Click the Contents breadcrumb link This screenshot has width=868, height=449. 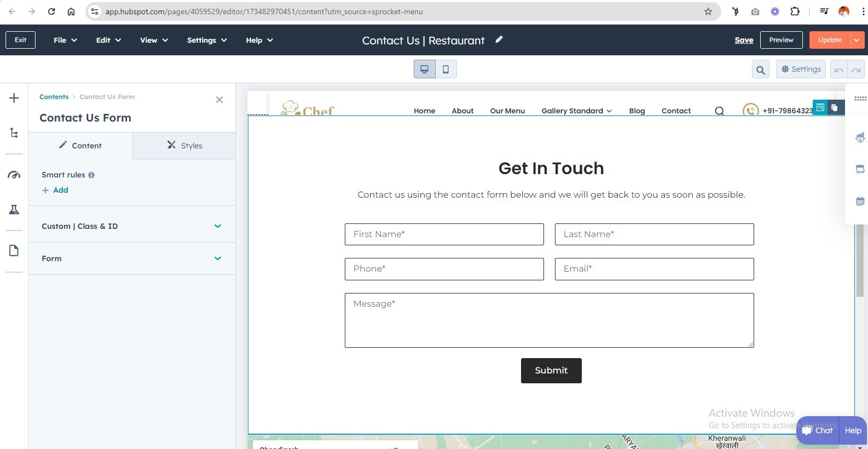click(54, 97)
